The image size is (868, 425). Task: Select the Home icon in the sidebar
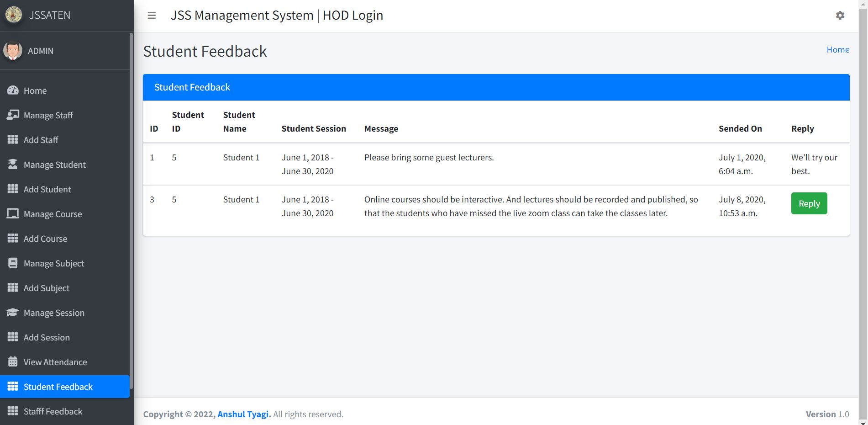13,90
